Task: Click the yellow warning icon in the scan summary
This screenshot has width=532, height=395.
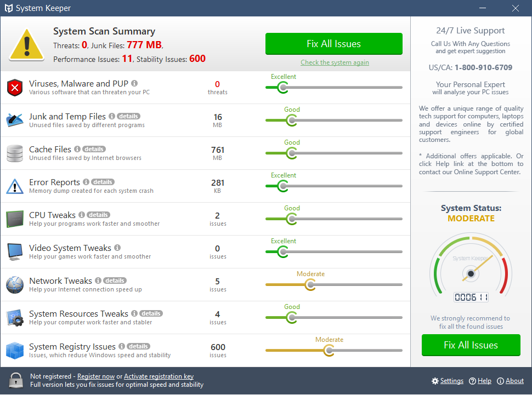Action: 27,45
